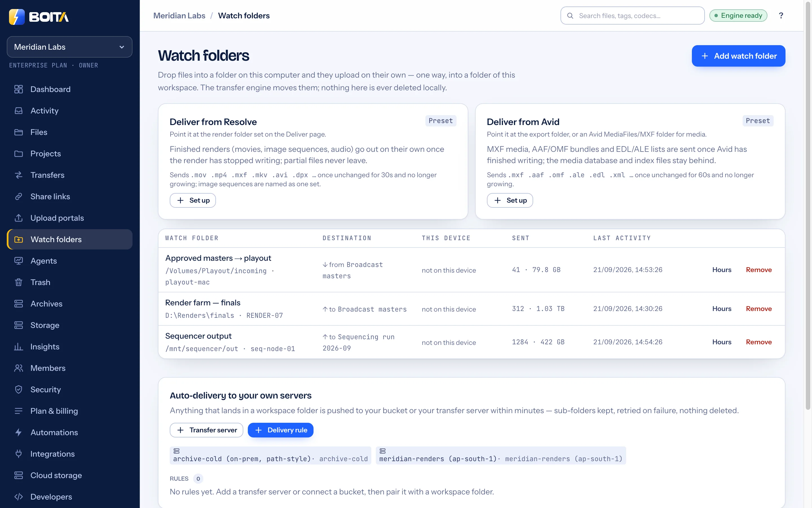Click the Share links chain icon
812x508 pixels.
pyautogui.click(x=18, y=196)
